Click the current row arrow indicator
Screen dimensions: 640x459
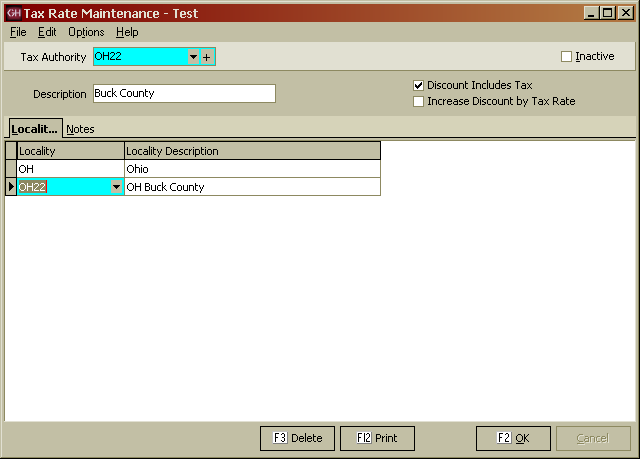(11, 187)
